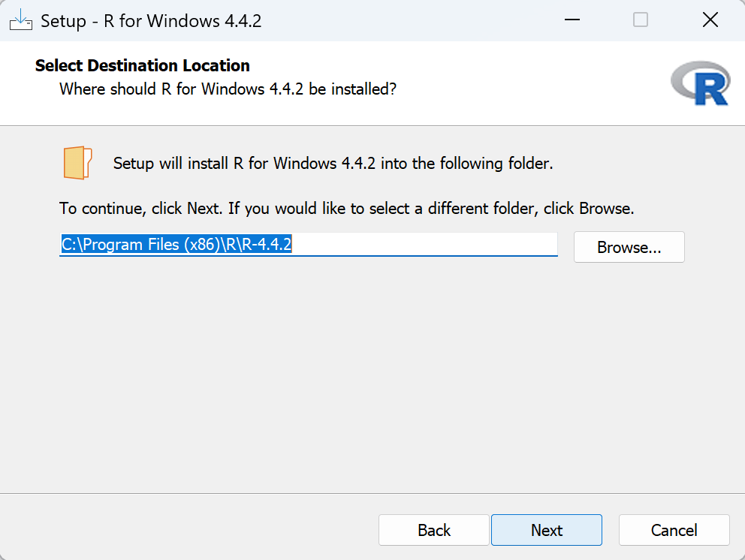Screen dimensions: 745x560
Task: Click the greyed-out maximize button
Action: 641,20
